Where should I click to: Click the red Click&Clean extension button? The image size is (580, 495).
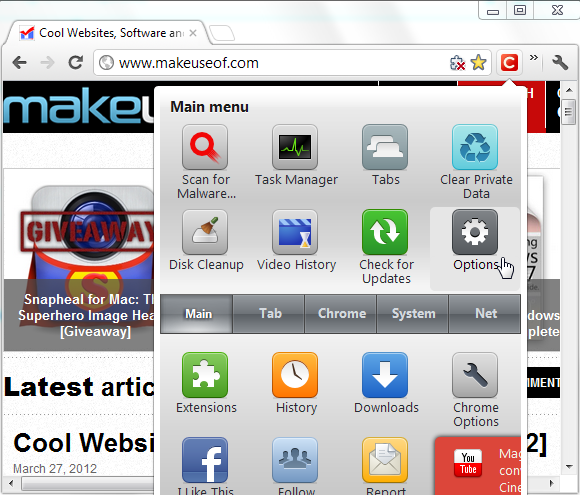click(x=509, y=63)
